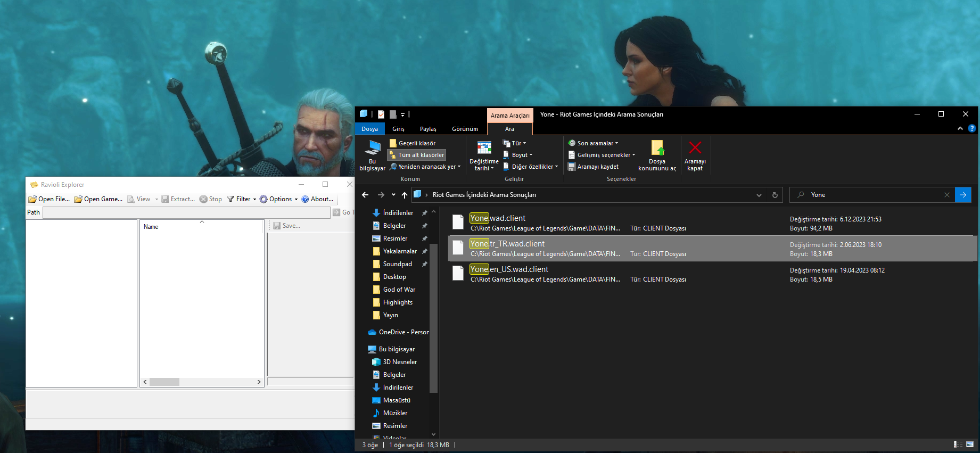Select Yone.tr_TR.wad.client file
Image resolution: width=980 pixels, height=453 pixels.
[712, 249]
